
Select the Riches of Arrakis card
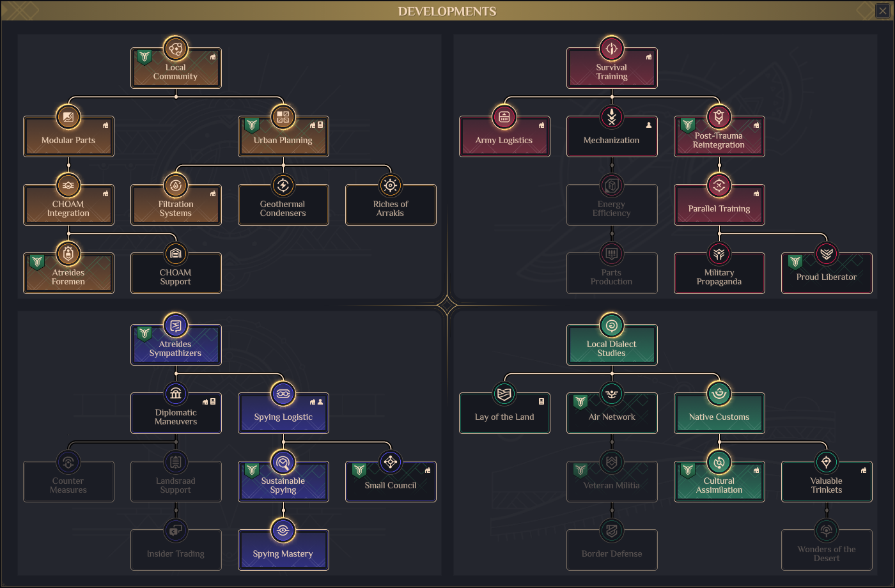coord(391,205)
